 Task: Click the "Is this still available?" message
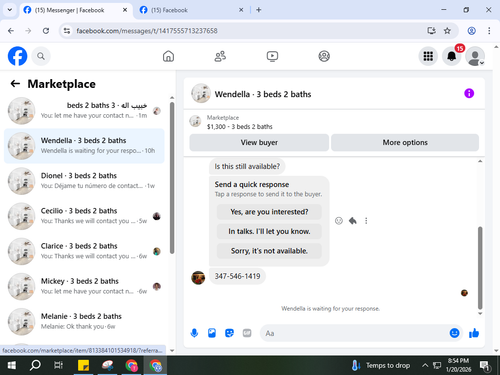pos(247,166)
